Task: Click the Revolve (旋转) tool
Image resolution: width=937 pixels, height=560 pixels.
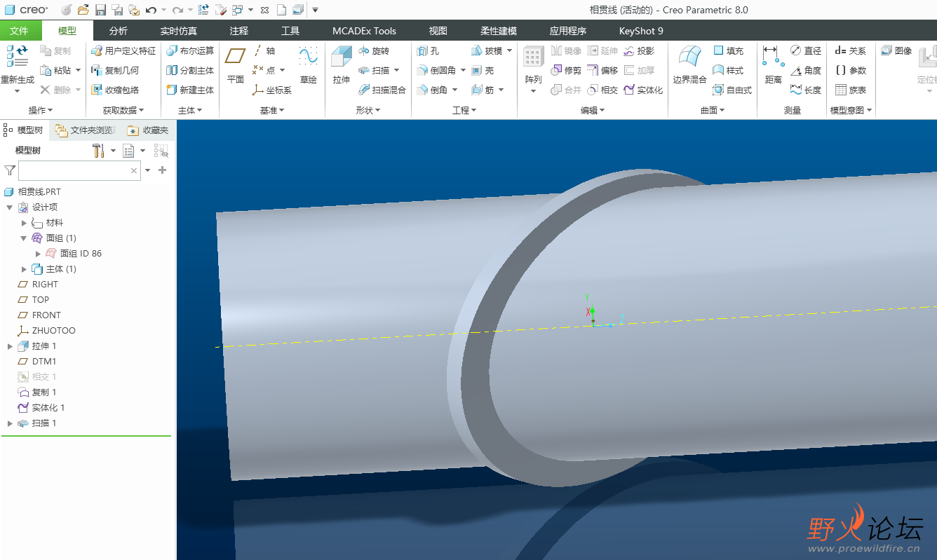Action: point(374,51)
